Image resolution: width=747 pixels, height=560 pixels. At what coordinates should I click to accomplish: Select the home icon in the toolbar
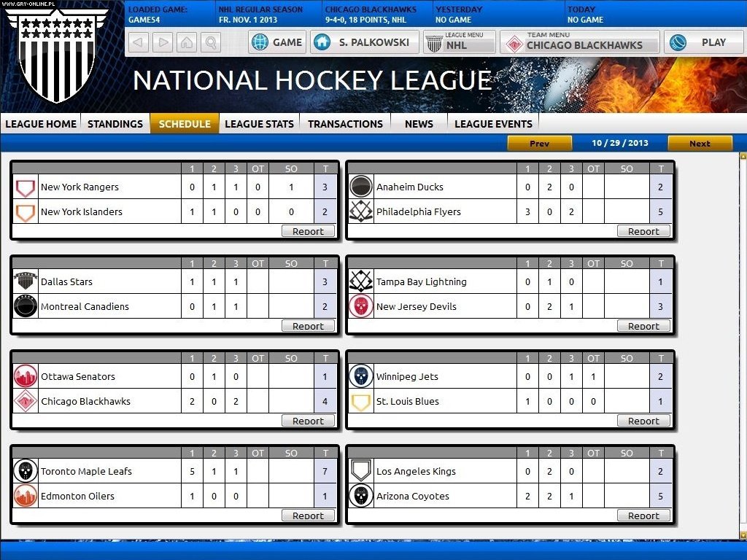(187, 42)
